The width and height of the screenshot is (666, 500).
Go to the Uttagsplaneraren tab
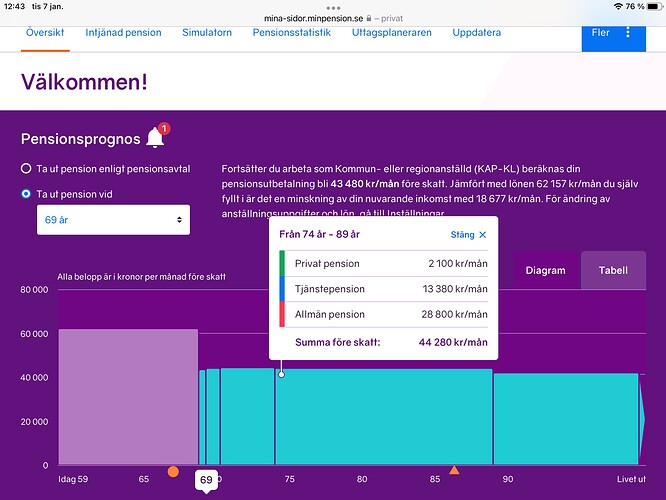(391, 32)
